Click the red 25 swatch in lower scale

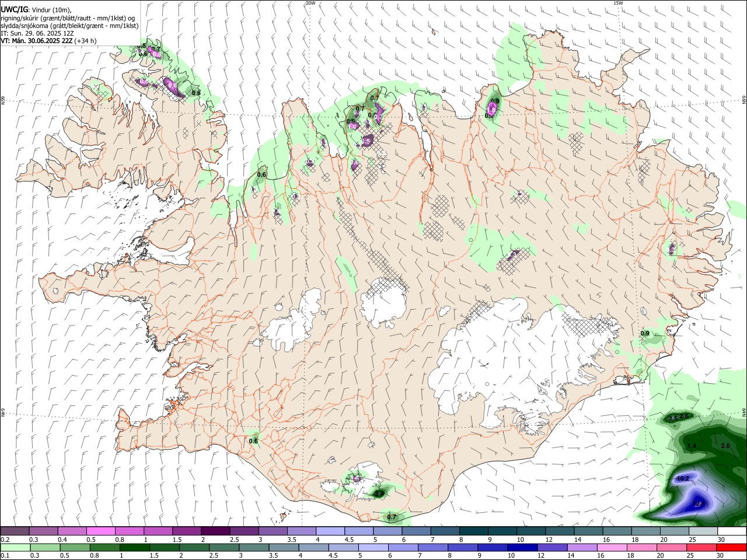point(701,547)
